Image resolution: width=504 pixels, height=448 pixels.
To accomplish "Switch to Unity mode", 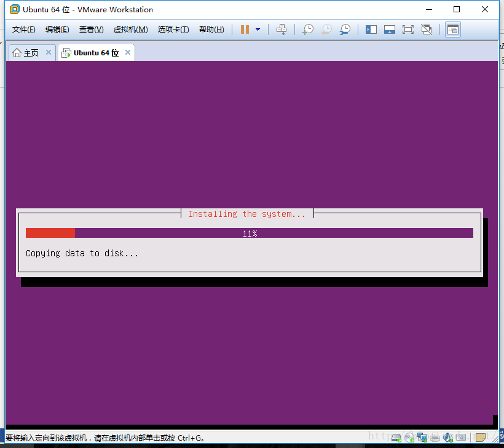I will click(x=427, y=29).
